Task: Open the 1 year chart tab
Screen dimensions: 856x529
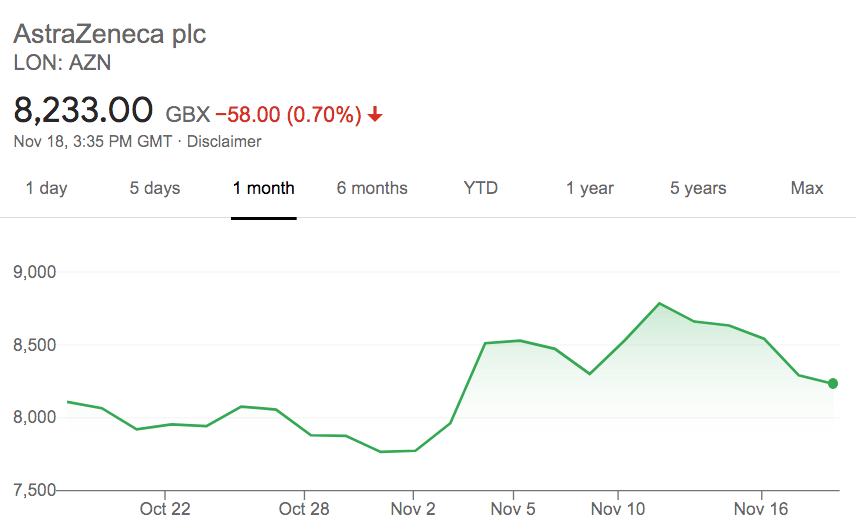Action: tap(590, 188)
